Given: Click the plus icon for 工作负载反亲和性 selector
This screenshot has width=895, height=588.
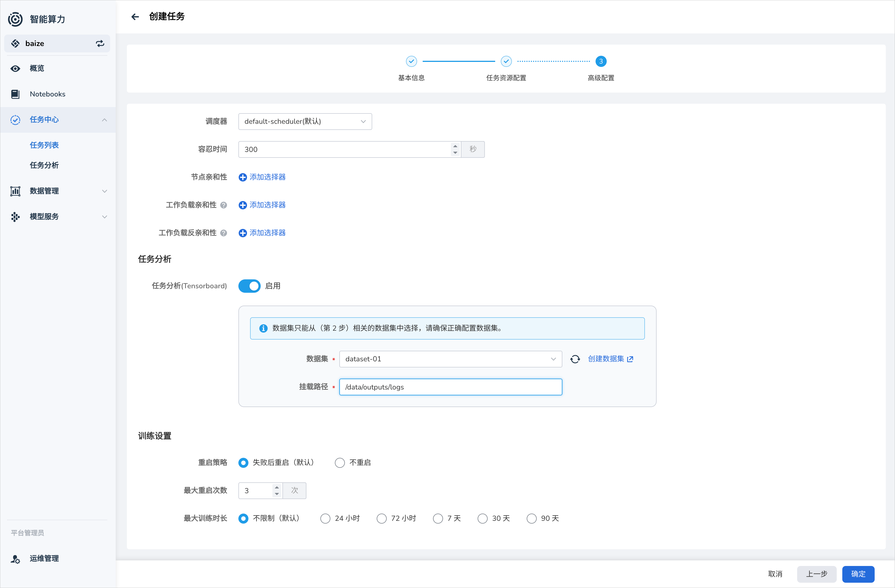Looking at the screenshot, I should 243,233.
